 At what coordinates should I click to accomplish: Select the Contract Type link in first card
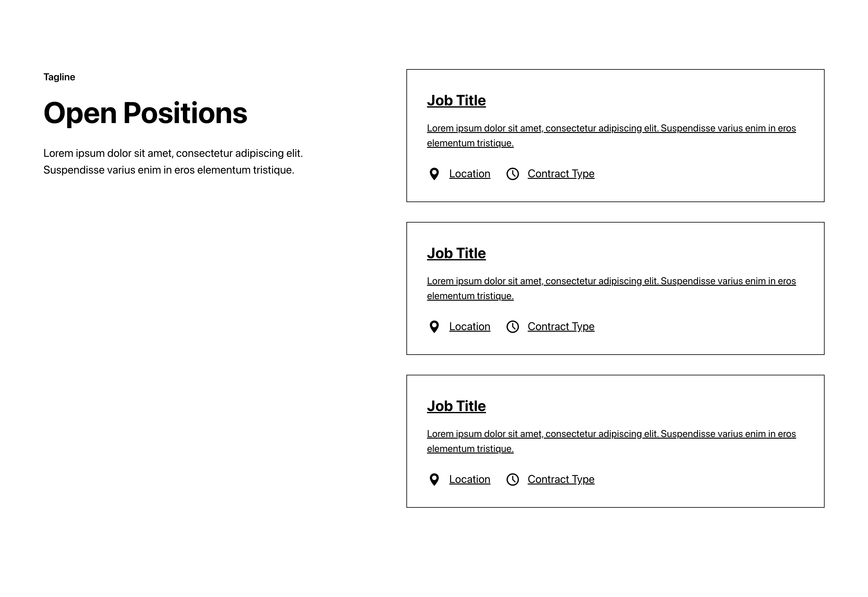tap(561, 174)
